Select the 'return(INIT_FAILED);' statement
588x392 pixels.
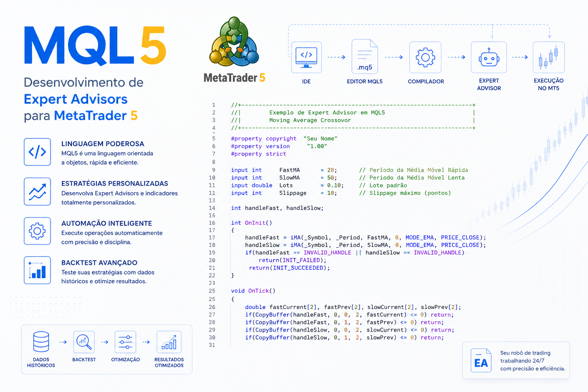[x=292, y=260]
